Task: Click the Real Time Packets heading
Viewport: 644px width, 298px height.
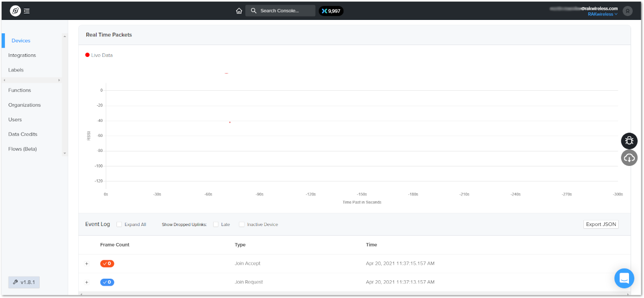Action: click(109, 35)
